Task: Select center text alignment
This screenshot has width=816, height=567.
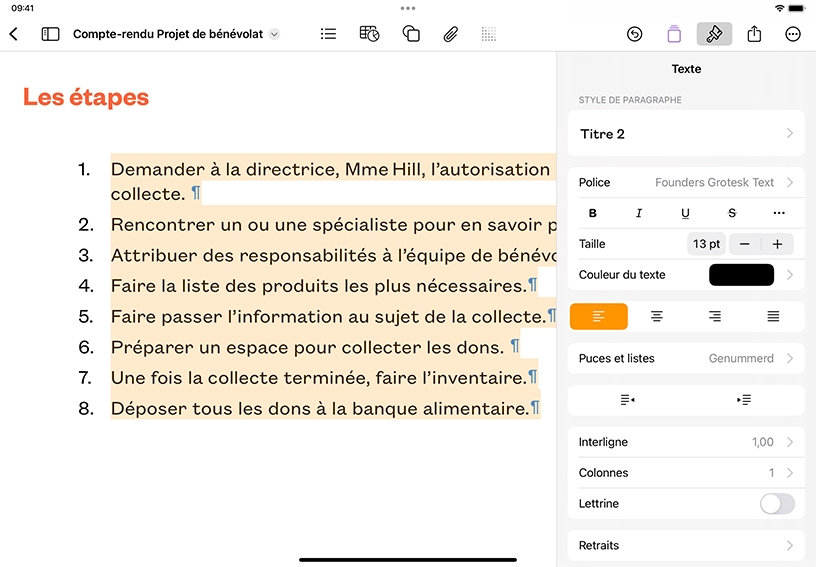Action: [x=657, y=316]
